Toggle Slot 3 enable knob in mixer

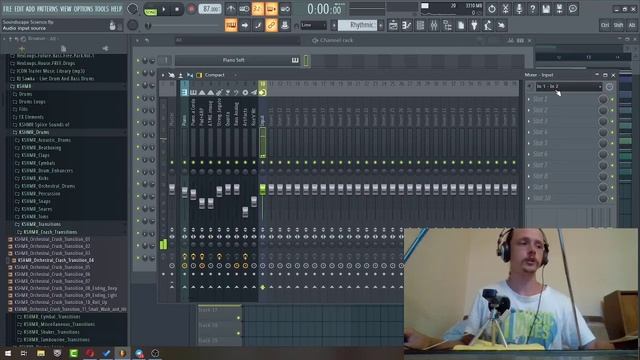click(603, 122)
